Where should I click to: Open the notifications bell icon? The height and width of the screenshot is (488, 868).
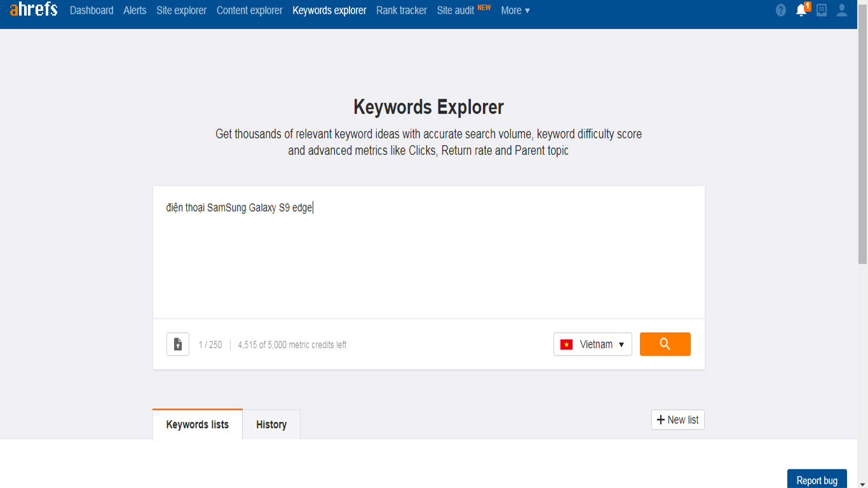[802, 10]
